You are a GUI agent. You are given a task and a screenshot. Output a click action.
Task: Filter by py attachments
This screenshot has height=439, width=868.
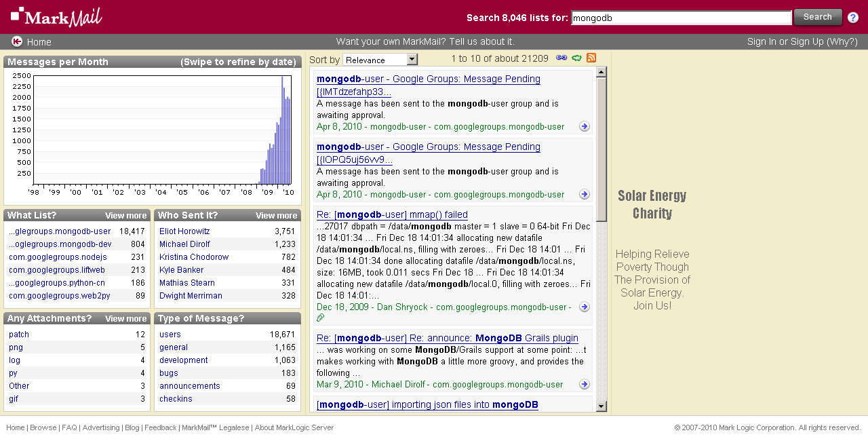tap(13, 373)
